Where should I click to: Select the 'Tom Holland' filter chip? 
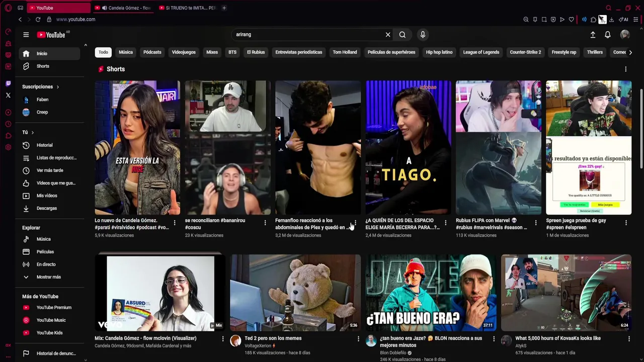pos(345,52)
